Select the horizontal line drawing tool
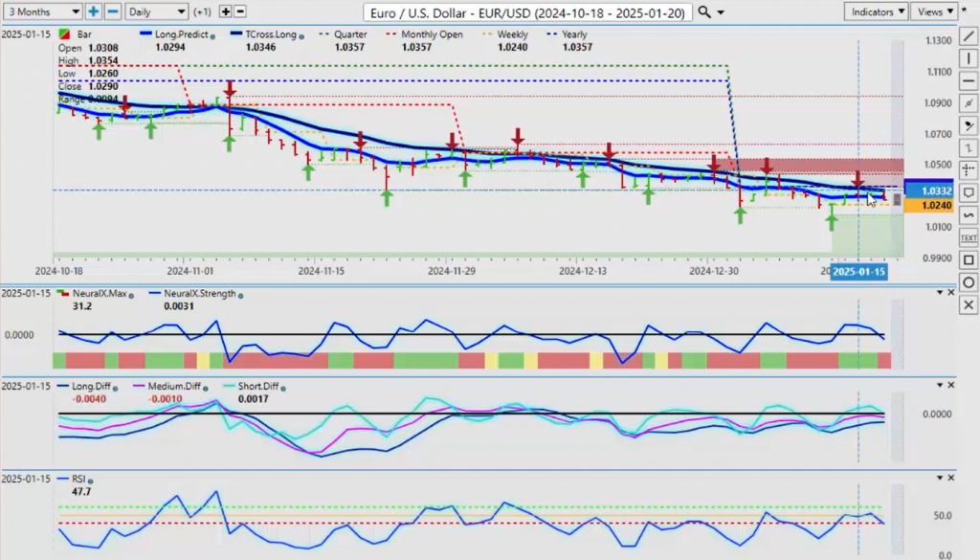 point(969,81)
